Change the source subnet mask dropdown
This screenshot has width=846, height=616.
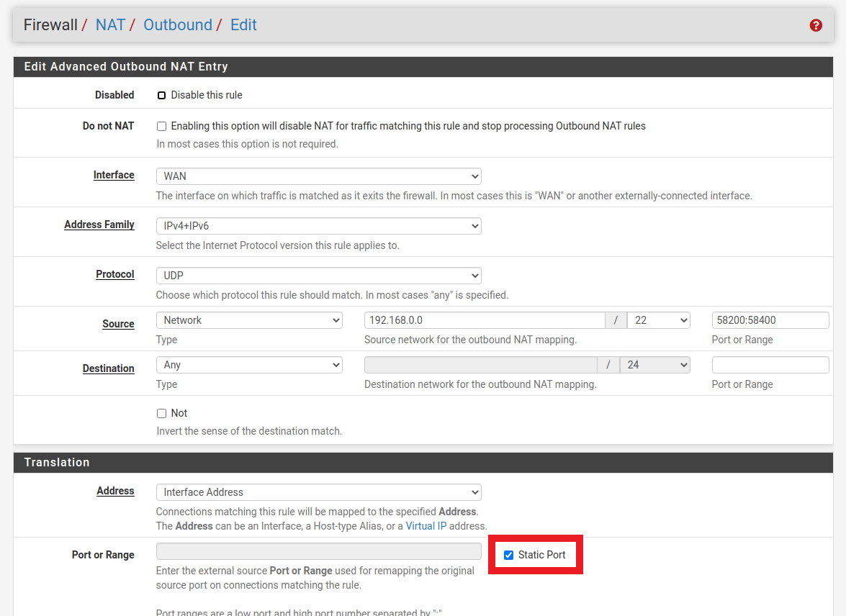click(658, 320)
